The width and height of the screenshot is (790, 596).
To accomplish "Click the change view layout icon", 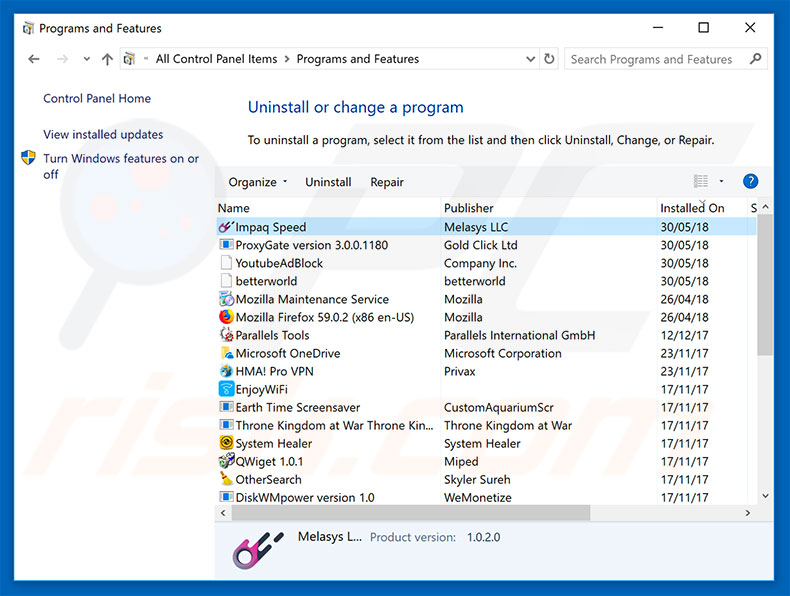I will pyautogui.click(x=701, y=181).
